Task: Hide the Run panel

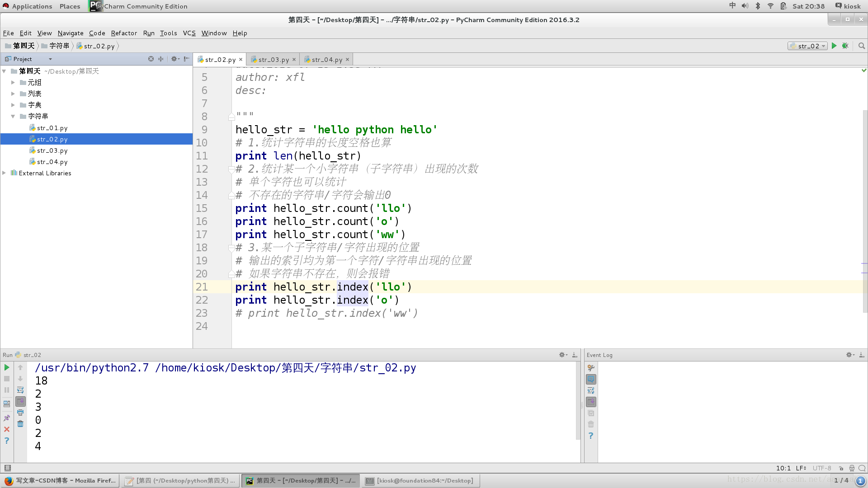Action: (575, 355)
